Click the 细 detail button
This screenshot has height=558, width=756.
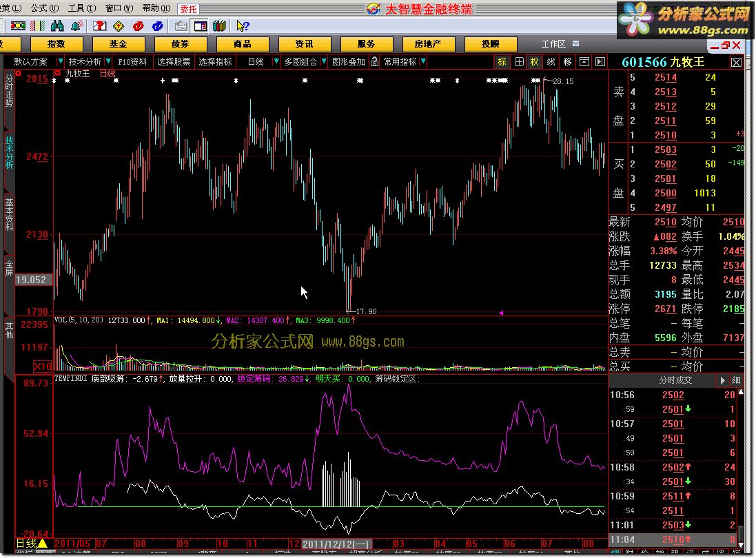click(x=736, y=380)
